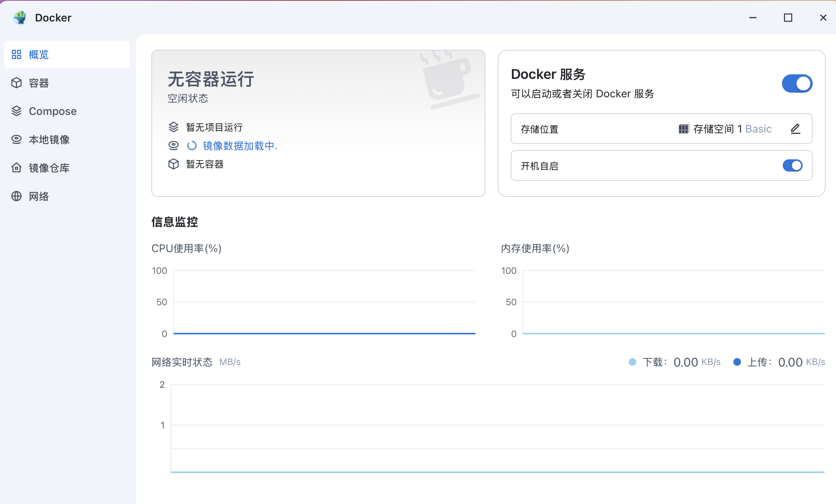Image resolution: width=836 pixels, height=504 pixels.
Task: Click inside the network realtime chart
Action: [x=498, y=428]
